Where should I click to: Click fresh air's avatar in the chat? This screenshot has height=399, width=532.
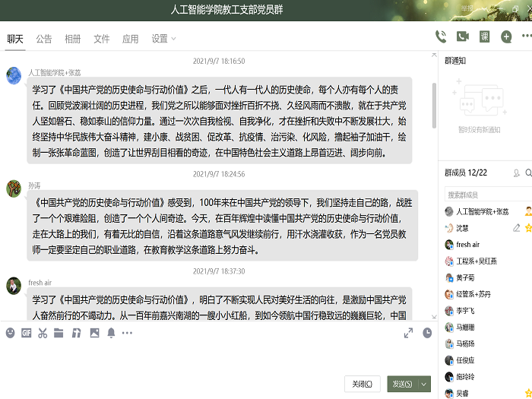tap(14, 286)
